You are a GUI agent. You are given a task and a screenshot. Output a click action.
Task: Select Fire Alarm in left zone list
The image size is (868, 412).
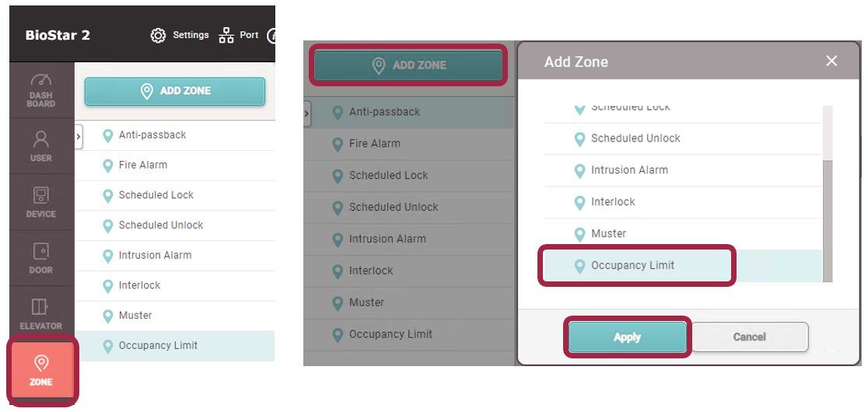tap(143, 166)
